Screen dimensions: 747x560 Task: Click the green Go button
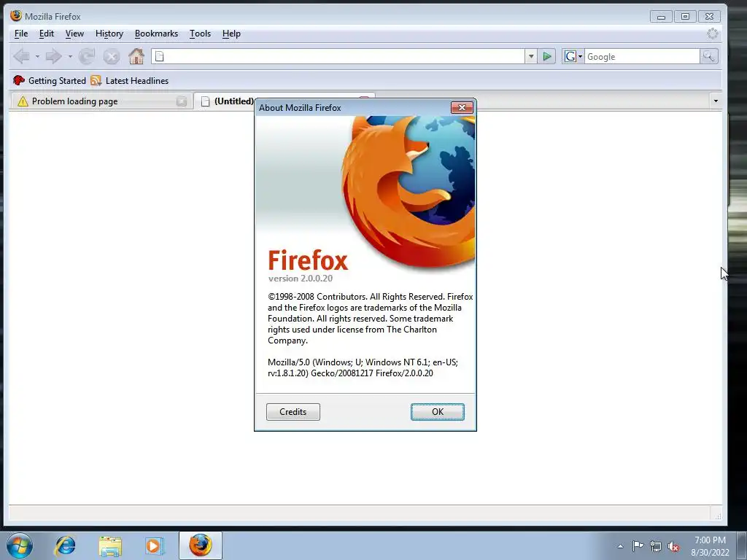tap(547, 57)
